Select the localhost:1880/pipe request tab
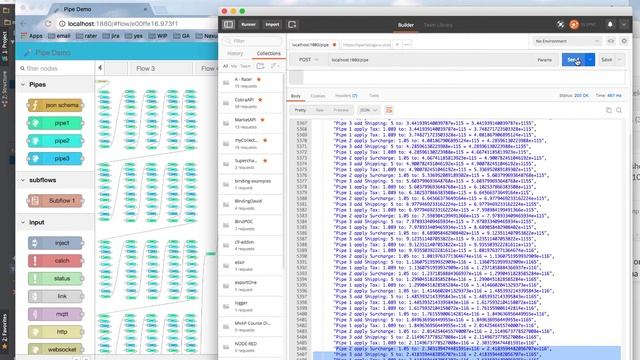 pos(313,44)
